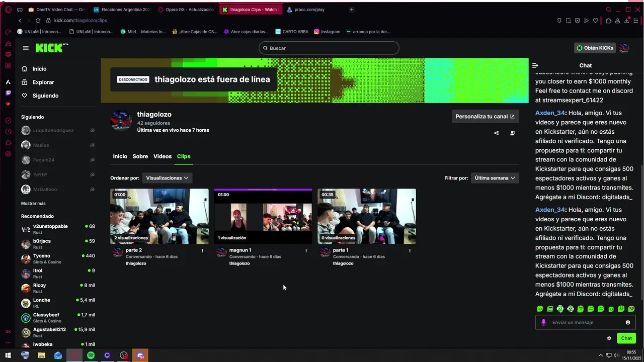Switch to OmeTV Video Chat browser tab
The width and height of the screenshot is (644, 362).
(57, 10)
